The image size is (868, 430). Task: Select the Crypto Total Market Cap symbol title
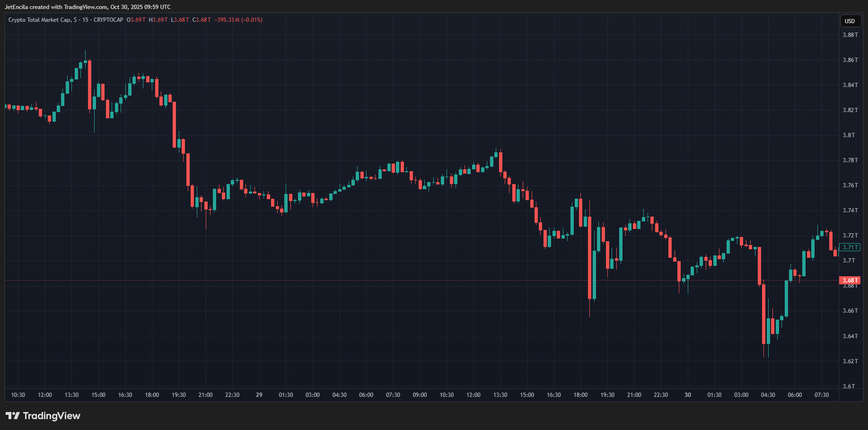click(x=39, y=20)
